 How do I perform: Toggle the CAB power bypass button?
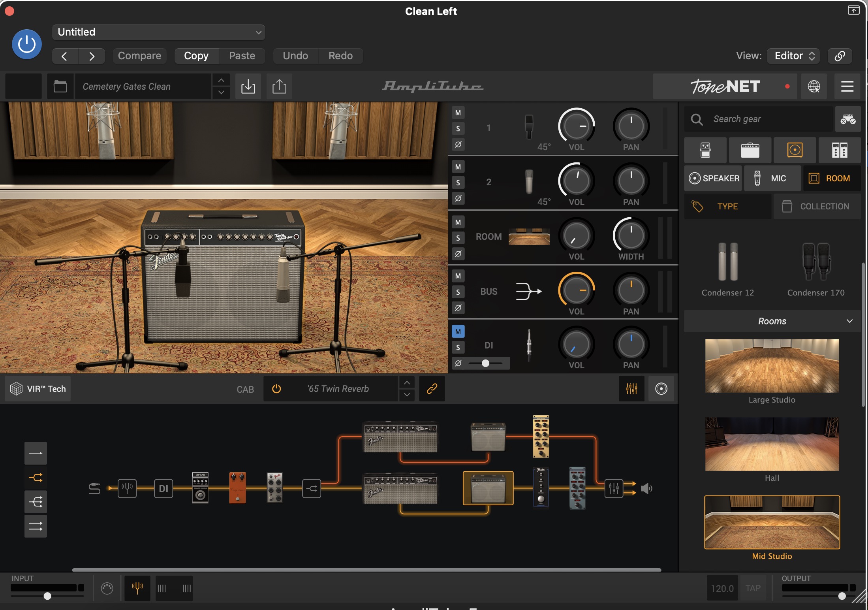(x=276, y=389)
